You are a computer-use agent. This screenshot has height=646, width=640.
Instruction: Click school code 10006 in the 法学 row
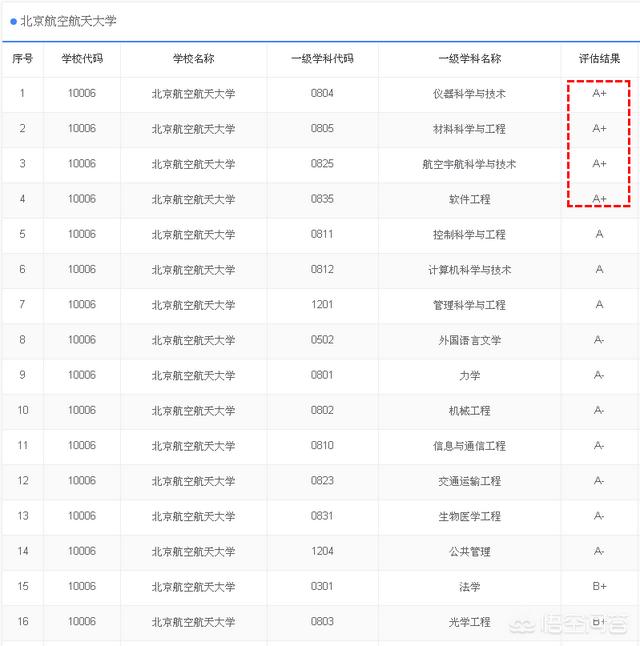pos(82,586)
